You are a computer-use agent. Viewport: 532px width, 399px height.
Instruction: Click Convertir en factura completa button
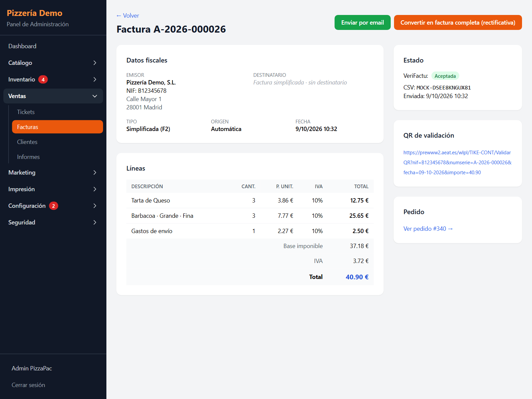click(x=458, y=23)
